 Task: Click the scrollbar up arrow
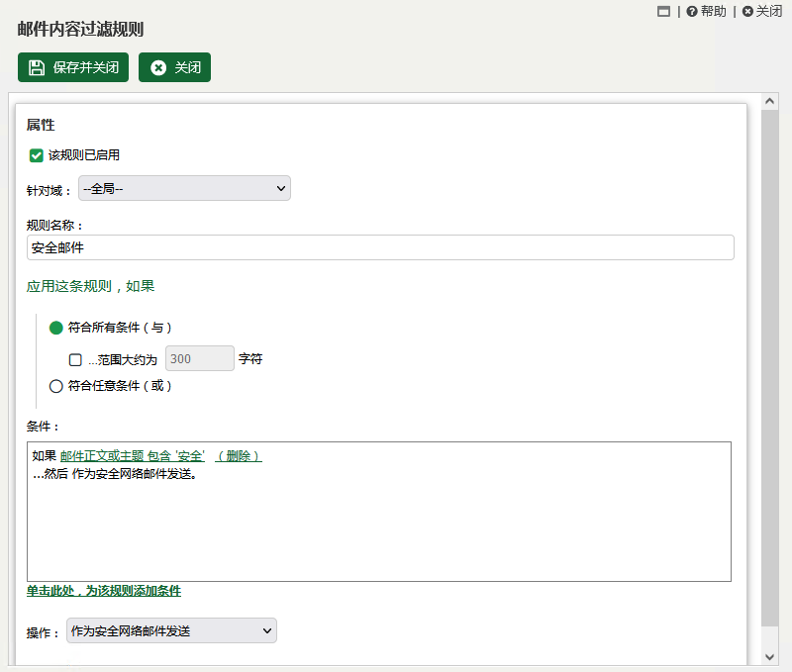pos(769,101)
